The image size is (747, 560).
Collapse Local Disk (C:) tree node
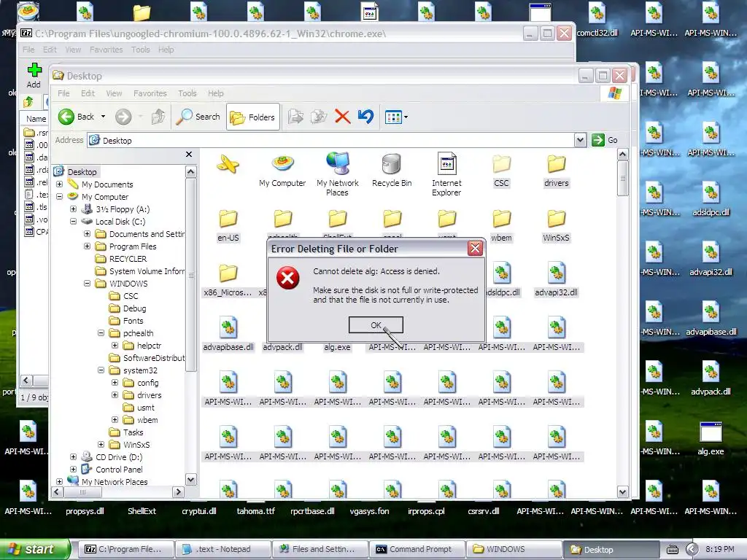[74, 222]
